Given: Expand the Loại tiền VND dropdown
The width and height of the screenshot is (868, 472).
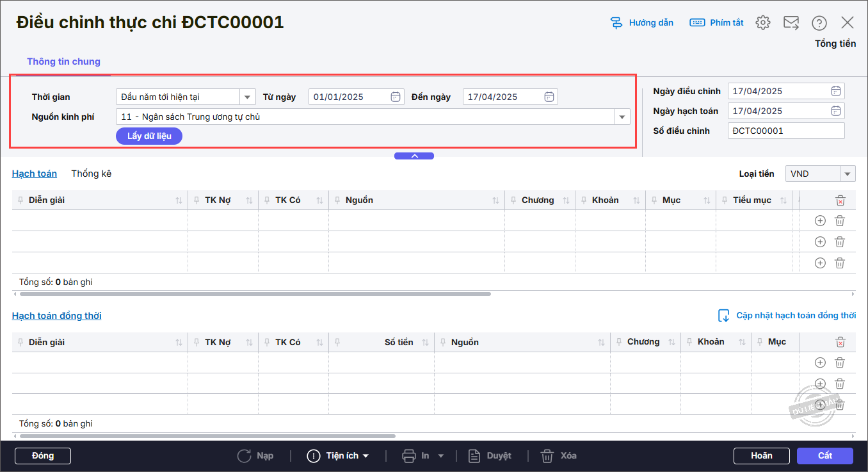Looking at the screenshot, I should 848,174.
